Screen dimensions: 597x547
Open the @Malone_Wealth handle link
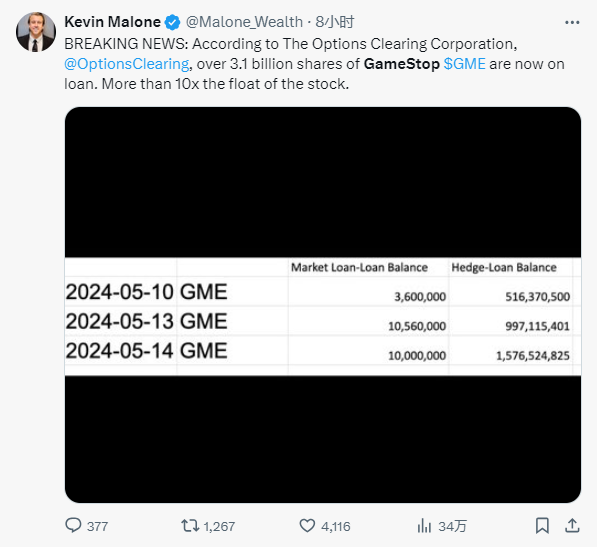pyautogui.click(x=244, y=22)
